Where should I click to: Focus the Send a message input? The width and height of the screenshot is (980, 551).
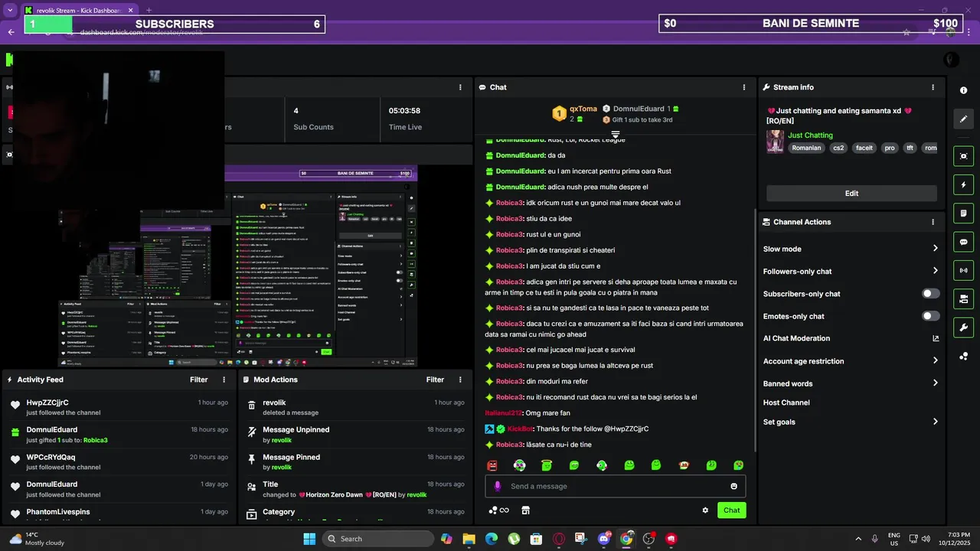point(615,486)
